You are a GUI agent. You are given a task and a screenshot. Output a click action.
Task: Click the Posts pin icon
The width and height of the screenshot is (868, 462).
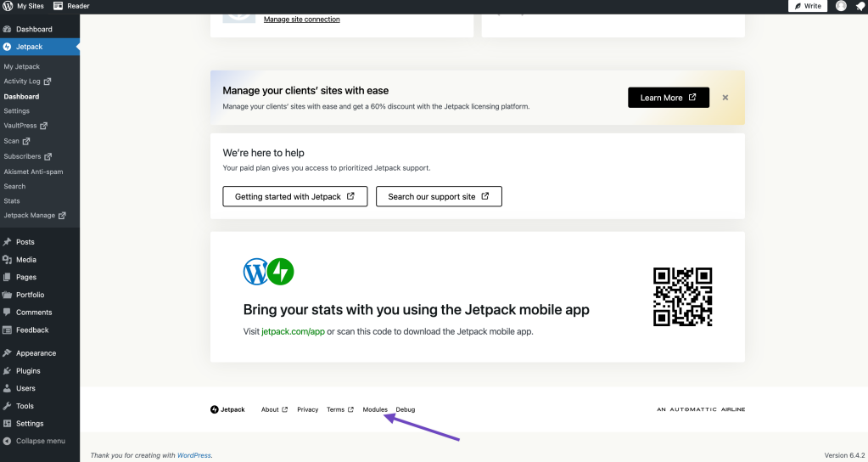(7, 242)
